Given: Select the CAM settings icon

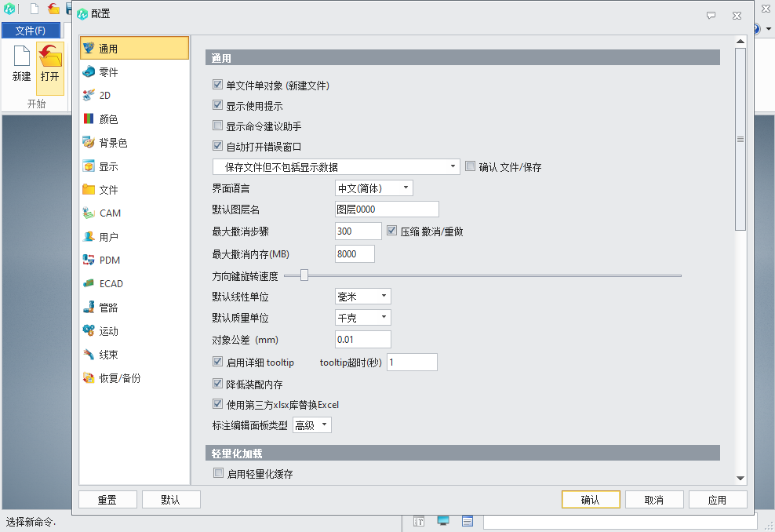Looking at the screenshot, I should click(89, 213).
